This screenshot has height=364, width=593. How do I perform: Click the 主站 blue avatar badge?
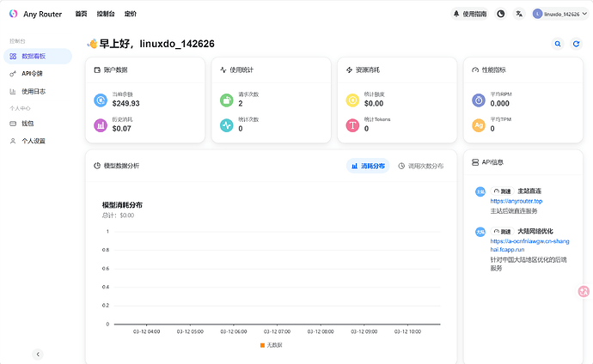(480, 191)
